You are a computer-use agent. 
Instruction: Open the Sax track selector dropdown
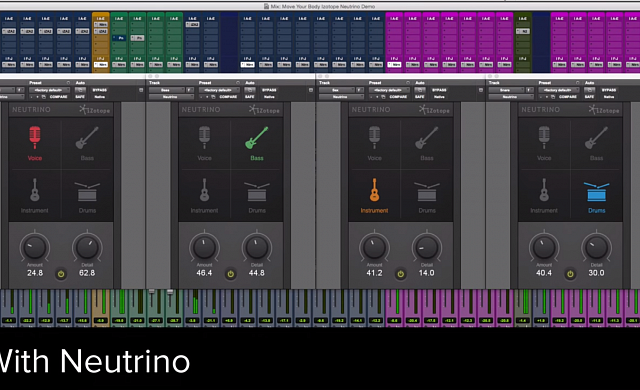(x=337, y=90)
